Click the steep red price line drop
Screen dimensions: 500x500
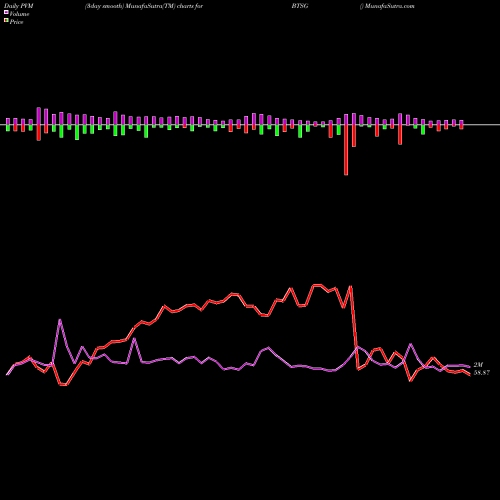click(354, 328)
